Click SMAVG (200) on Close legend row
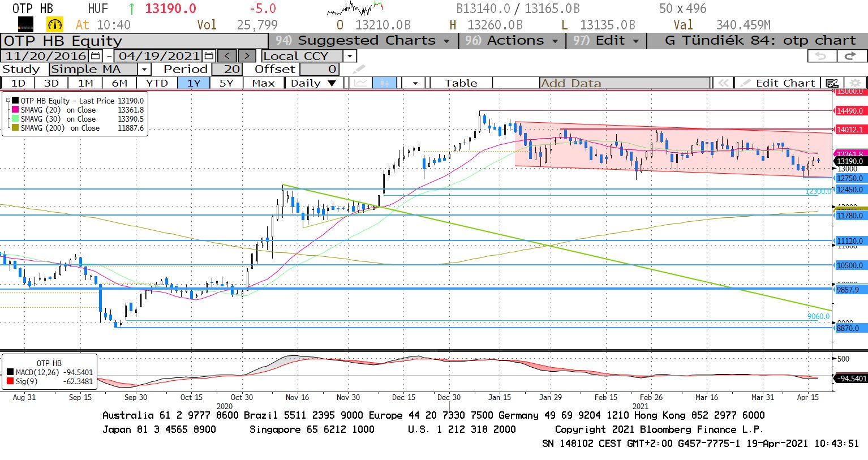 click(x=78, y=128)
